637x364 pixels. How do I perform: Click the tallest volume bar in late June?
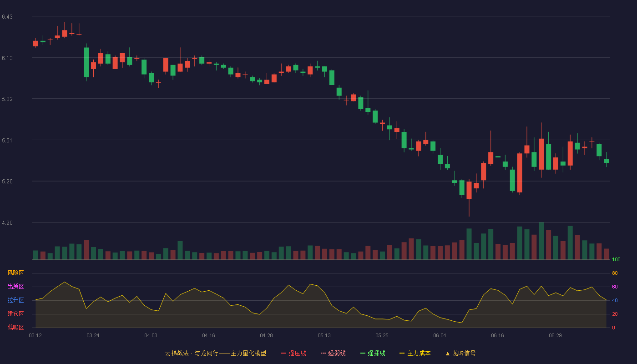coord(541,241)
